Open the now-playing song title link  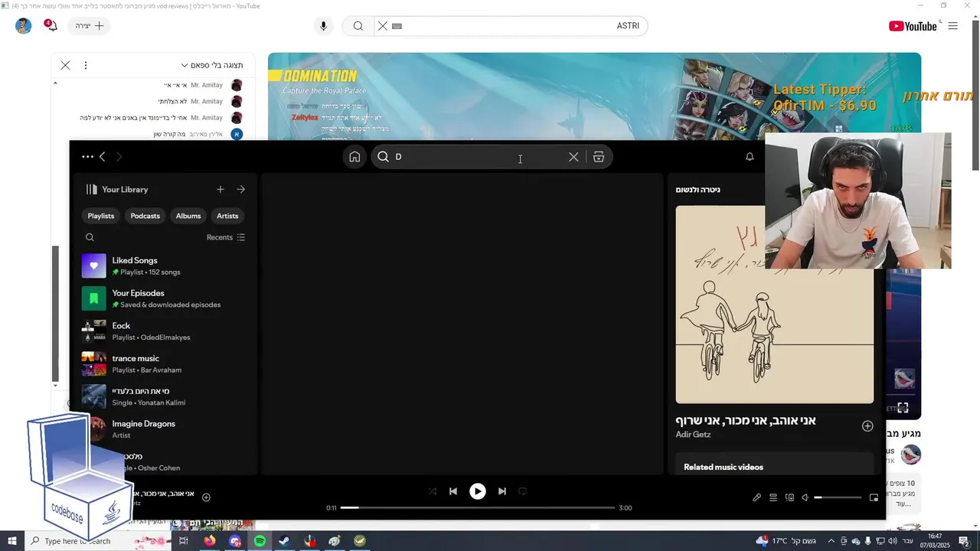[x=746, y=420]
